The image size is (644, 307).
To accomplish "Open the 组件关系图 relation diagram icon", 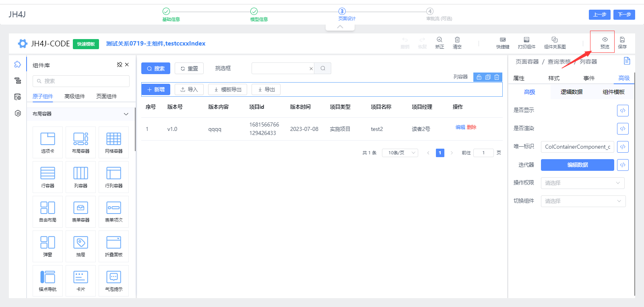I will [x=555, y=39].
